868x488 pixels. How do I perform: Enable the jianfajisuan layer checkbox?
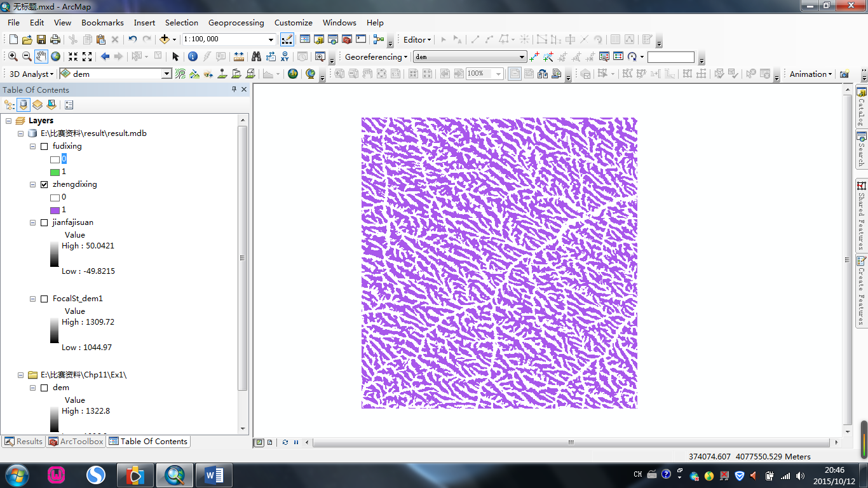[x=44, y=222]
